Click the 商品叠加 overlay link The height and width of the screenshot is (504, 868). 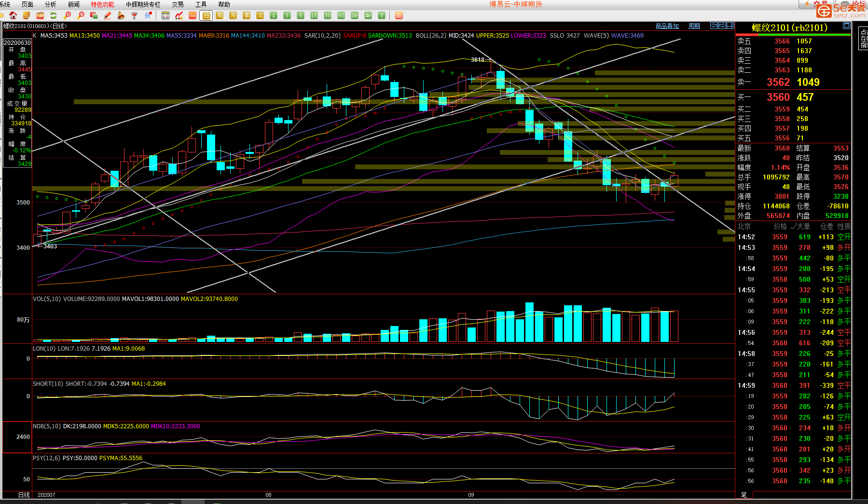click(667, 26)
